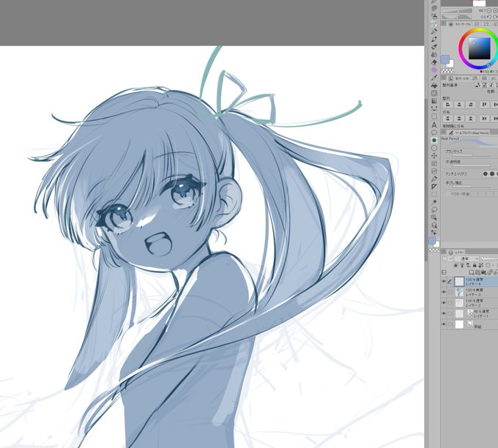Select the Fill bucket tool

[434, 86]
